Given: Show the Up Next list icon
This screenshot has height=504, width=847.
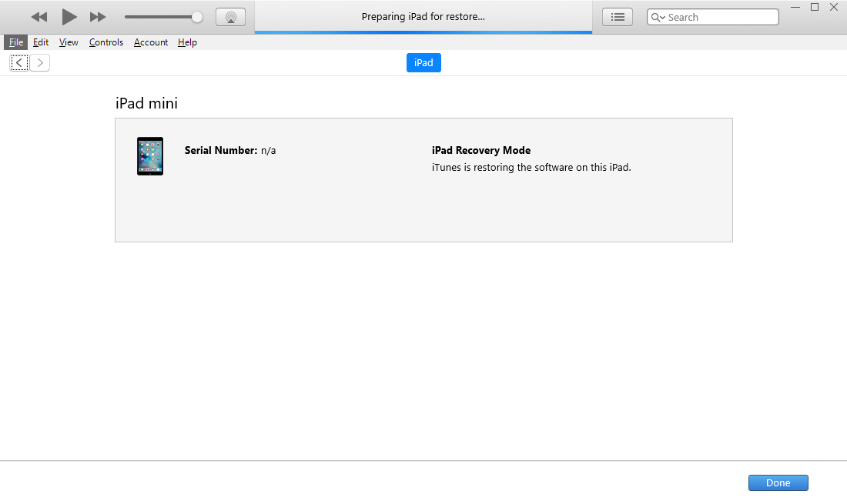Looking at the screenshot, I should point(618,17).
